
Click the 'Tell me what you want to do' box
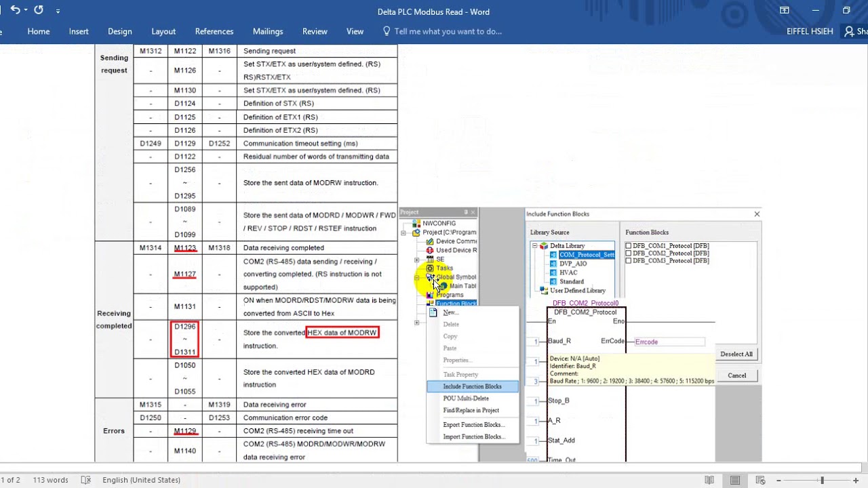pos(448,31)
